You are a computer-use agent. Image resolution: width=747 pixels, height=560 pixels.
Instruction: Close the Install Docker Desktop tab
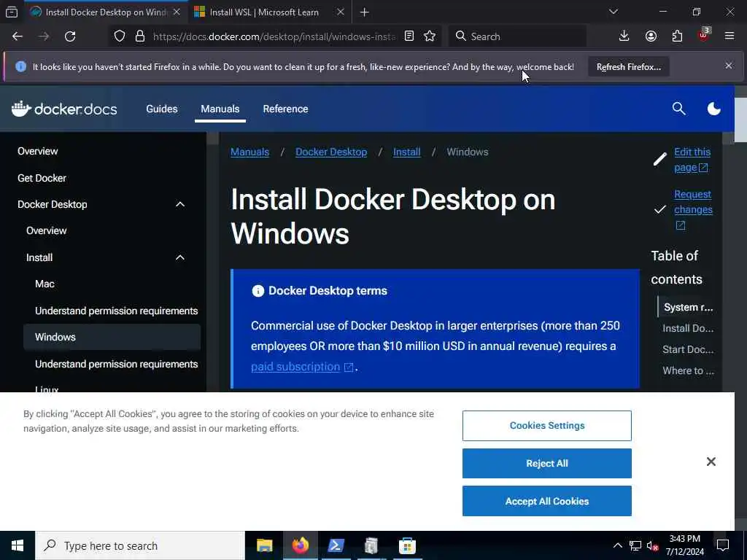tap(177, 12)
